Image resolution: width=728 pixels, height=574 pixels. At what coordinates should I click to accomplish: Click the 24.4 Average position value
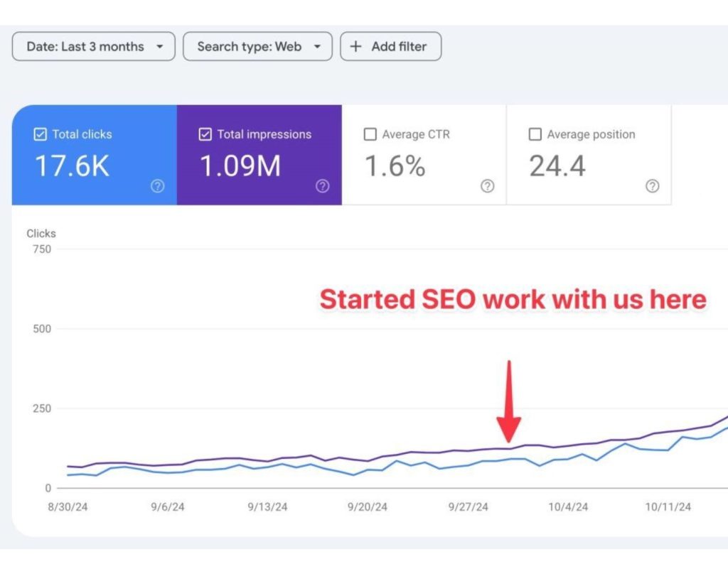(x=557, y=166)
